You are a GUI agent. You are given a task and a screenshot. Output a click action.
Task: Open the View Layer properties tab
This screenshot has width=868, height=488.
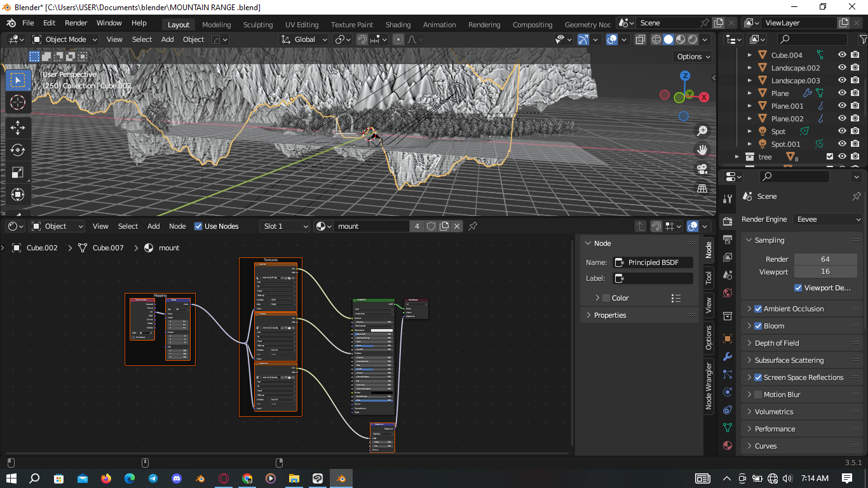728,257
